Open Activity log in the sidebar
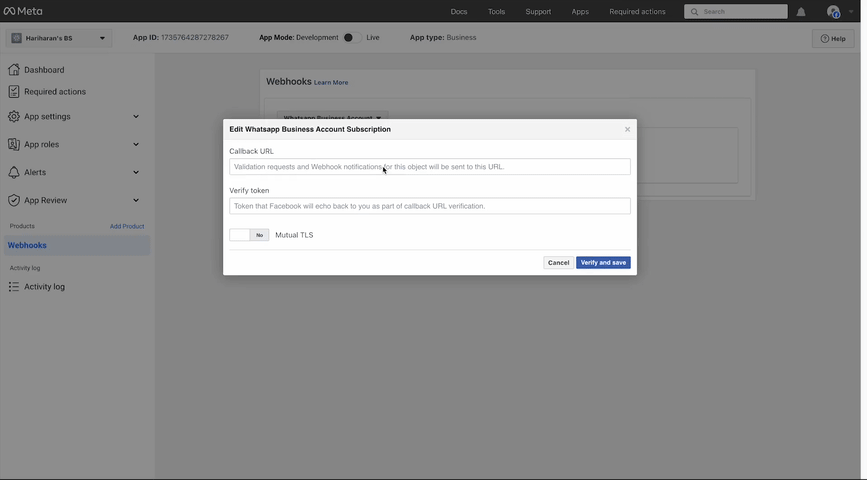The height and width of the screenshot is (480, 867). [x=44, y=286]
